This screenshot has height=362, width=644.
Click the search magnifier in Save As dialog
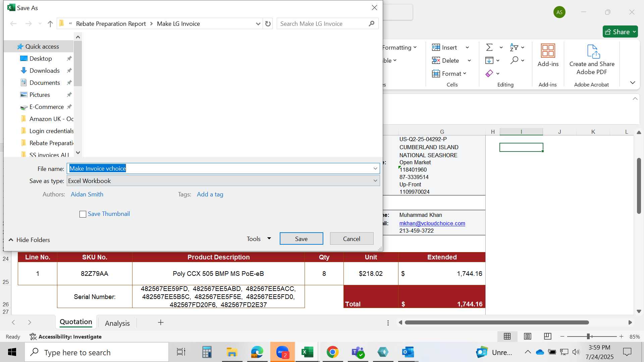pos(372,24)
